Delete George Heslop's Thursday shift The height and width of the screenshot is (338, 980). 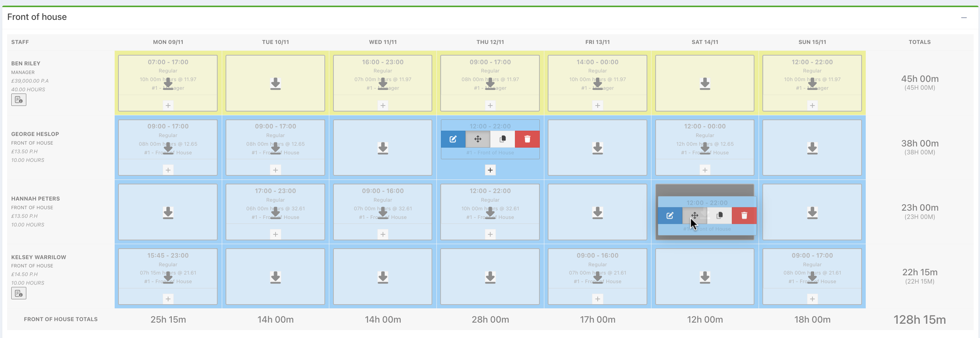pyautogui.click(x=527, y=139)
